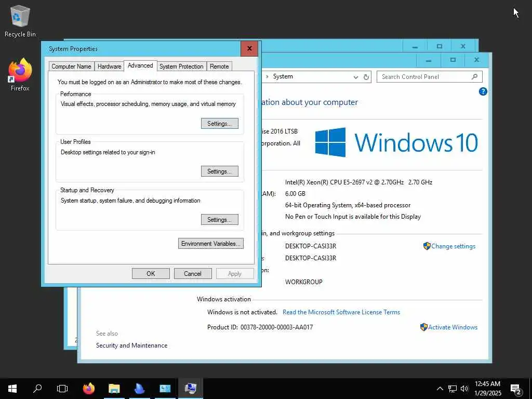Viewport: 532px width, 399px height.
Task: Click the No Pen or Touch Input text
Action: click(x=353, y=217)
